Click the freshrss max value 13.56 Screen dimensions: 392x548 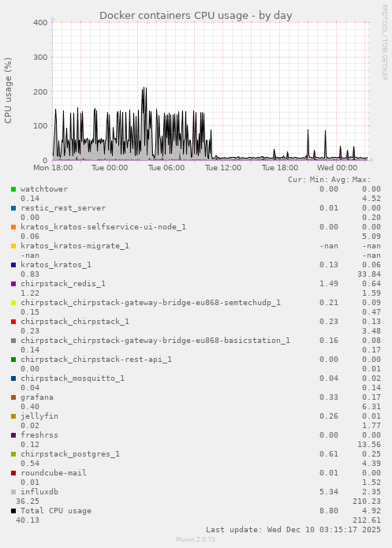click(x=369, y=444)
